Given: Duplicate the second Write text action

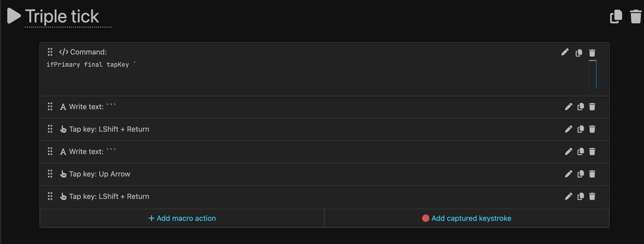Looking at the screenshot, I should point(581,152).
